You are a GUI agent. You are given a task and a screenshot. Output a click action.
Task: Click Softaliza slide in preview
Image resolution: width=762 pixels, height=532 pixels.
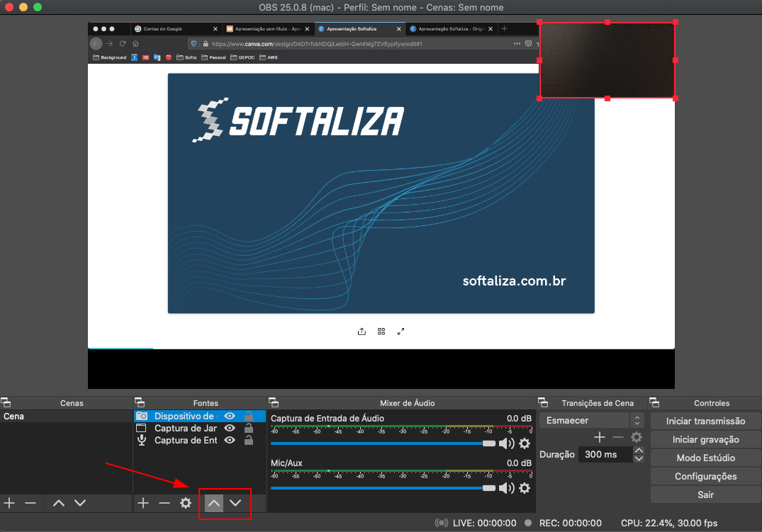click(x=381, y=193)
